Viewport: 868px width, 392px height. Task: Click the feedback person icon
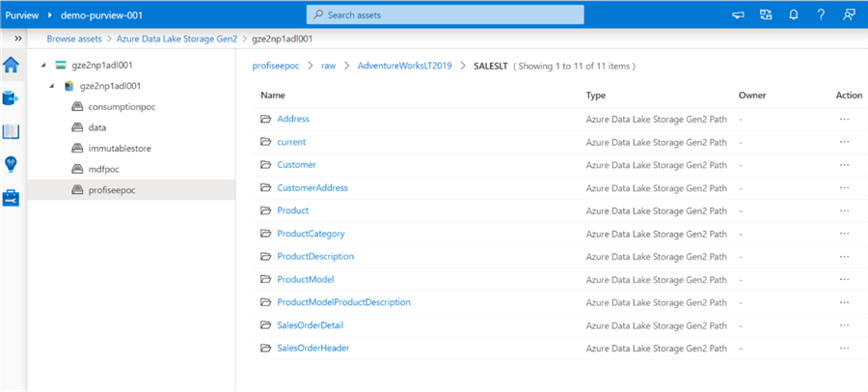[849, 14]
